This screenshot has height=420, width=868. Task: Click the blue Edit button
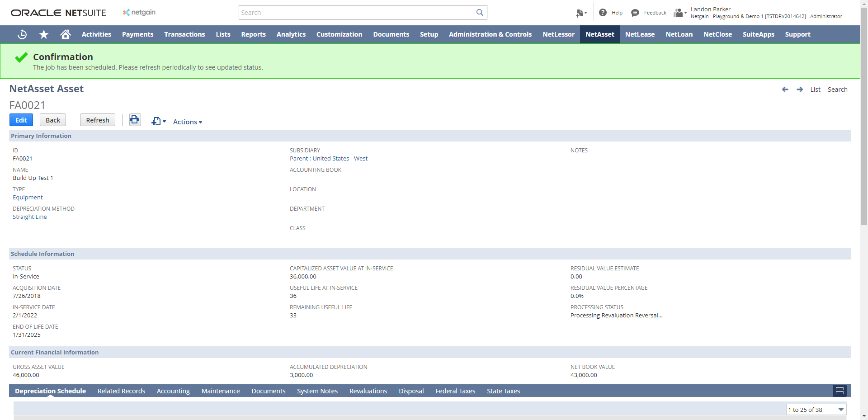coord(21,120)
